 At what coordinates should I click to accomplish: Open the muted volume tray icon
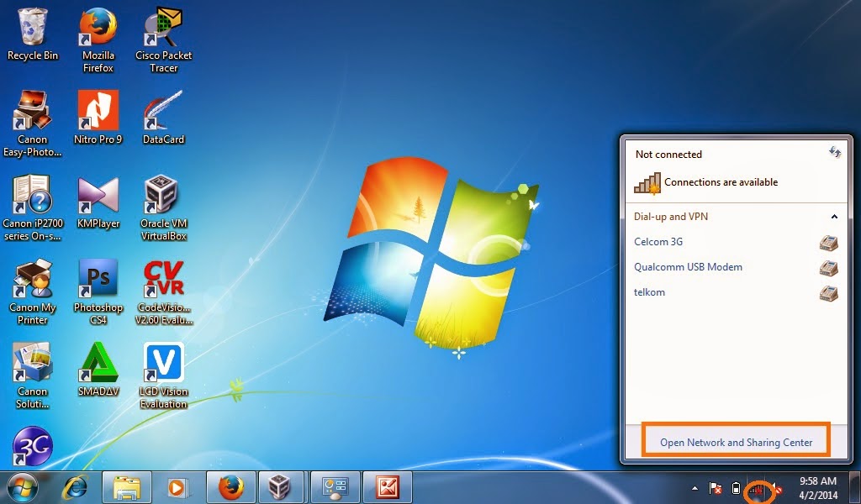[777, 489]
